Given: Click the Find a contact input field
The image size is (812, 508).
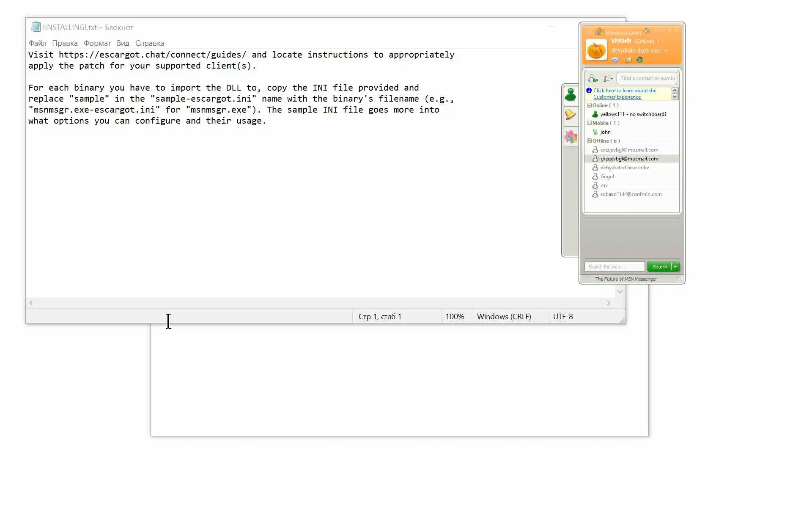Looking at the screenshot, I should point(647,78).
